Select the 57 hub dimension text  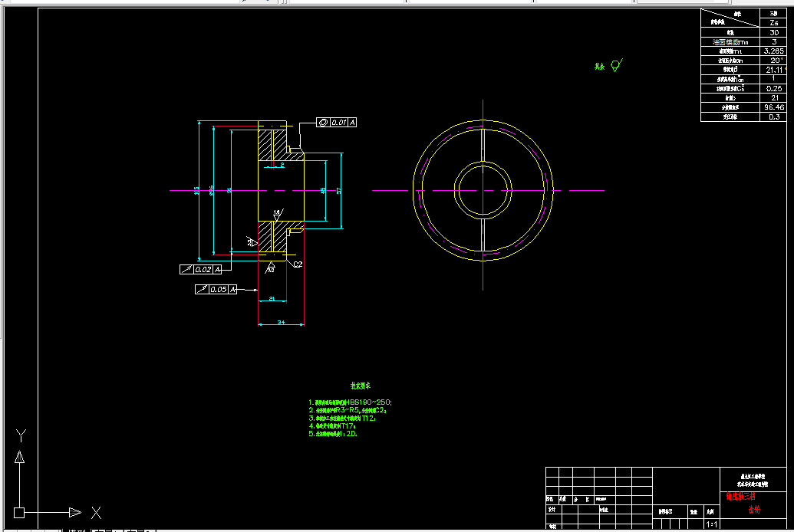tap(339, 191)
